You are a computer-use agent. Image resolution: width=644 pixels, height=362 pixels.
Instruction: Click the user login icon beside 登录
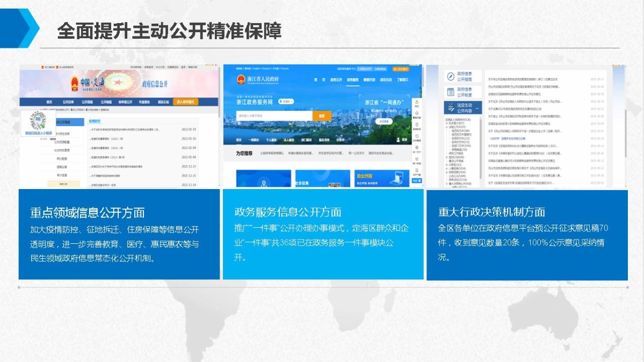point(398,140)
